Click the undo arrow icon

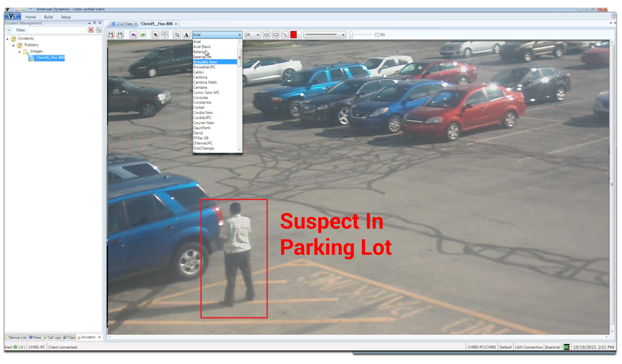tap(133, 35)
